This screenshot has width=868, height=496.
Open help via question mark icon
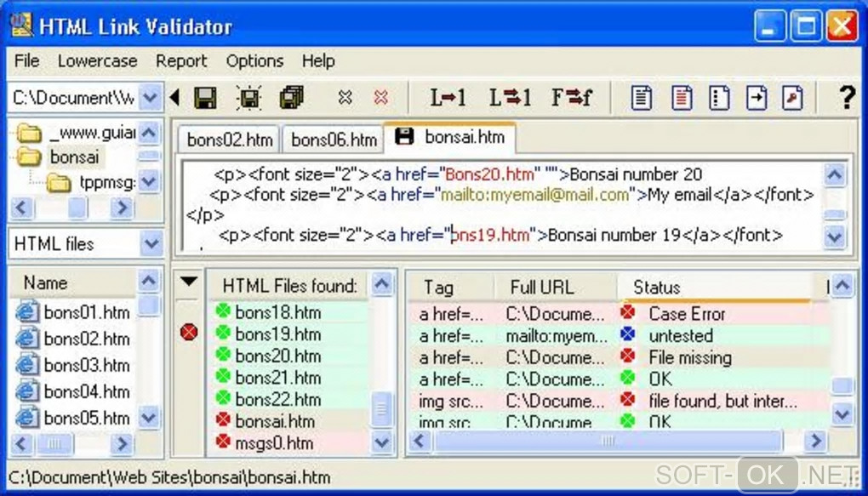click(x=847, y=98)
